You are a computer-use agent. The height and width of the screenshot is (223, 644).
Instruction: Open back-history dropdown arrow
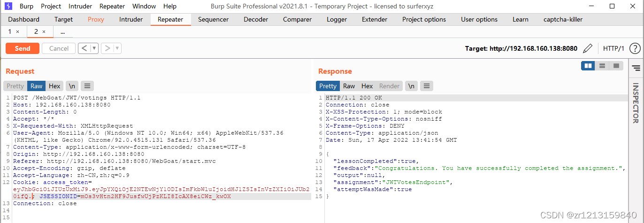[94, 48]
